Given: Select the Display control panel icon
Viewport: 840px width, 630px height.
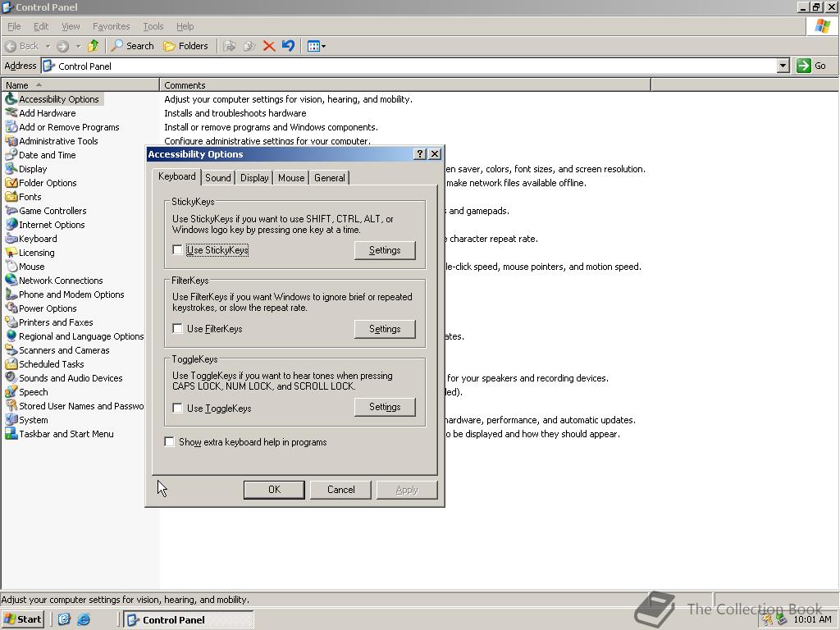Looking at the screenshot, I should 11,169.
